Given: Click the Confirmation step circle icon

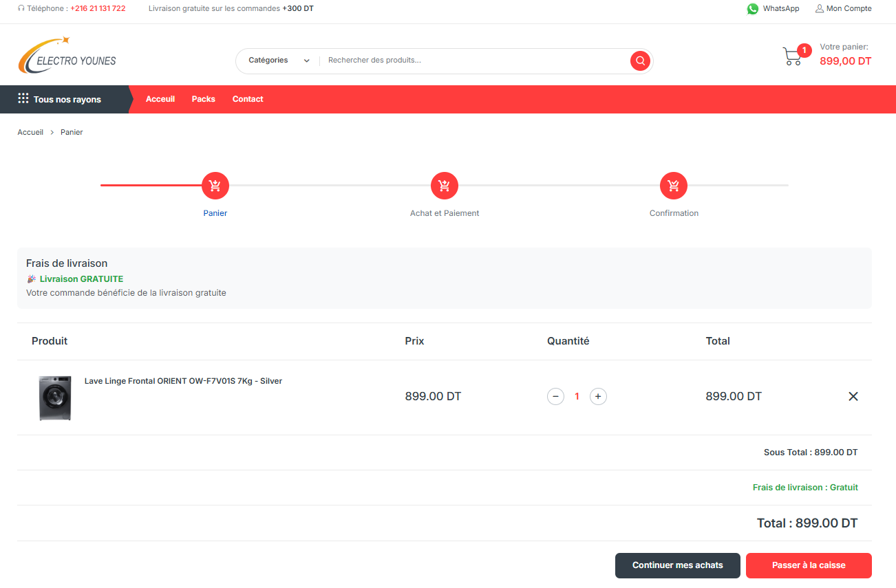Looking at the screenshot, I should (674, 185).
